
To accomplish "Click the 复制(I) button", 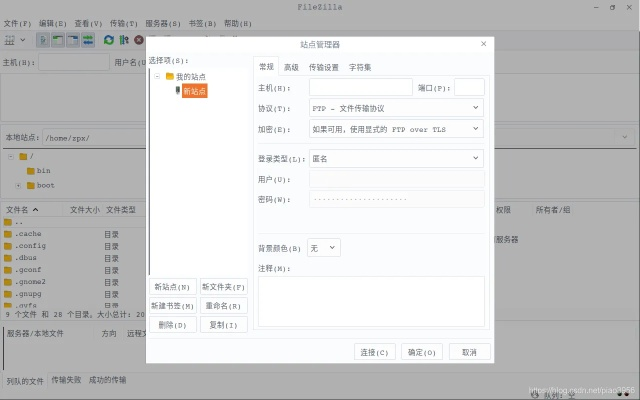I will tap(224, 325).
